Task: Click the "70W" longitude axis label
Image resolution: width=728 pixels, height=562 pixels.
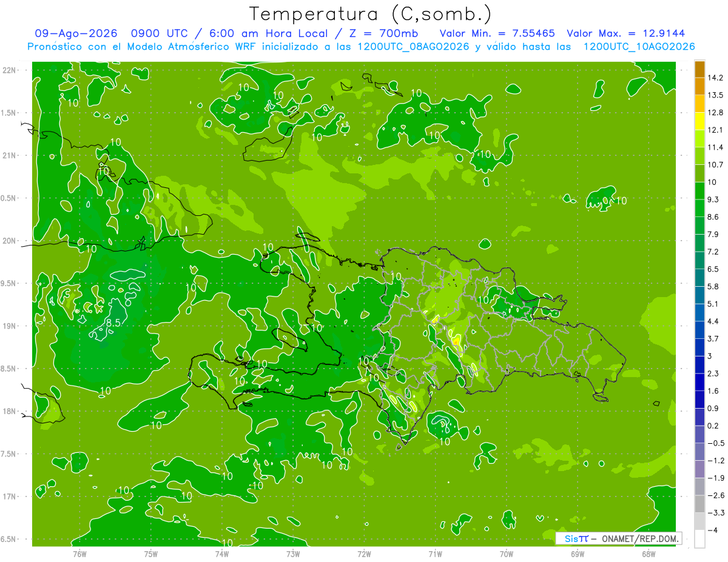Action: (x=507, y=554)
